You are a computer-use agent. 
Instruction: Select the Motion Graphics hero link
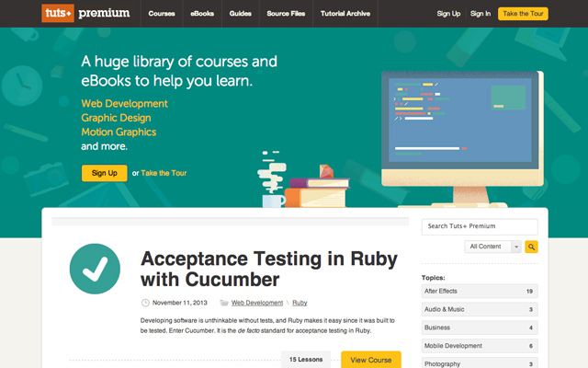(x=119, y=132)
